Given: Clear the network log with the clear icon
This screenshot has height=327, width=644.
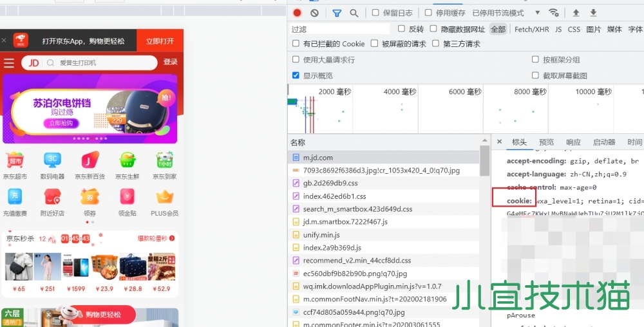Looking at the screenshot, I should [315, 13].
